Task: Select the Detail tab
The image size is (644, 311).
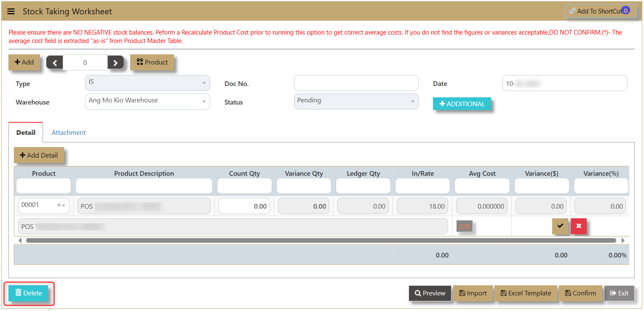Action: pyautogui.click(x=26, y=132)
